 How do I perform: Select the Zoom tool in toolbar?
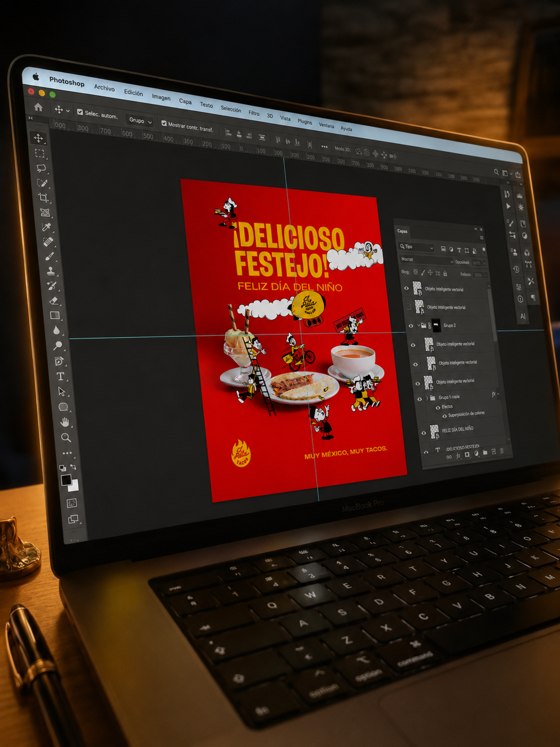pos(66,437)
